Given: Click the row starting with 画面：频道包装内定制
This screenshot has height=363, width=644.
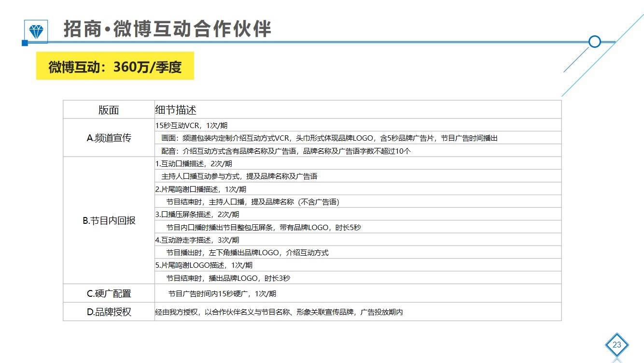Looking at the screenshot, I should (x=358, y=138).
